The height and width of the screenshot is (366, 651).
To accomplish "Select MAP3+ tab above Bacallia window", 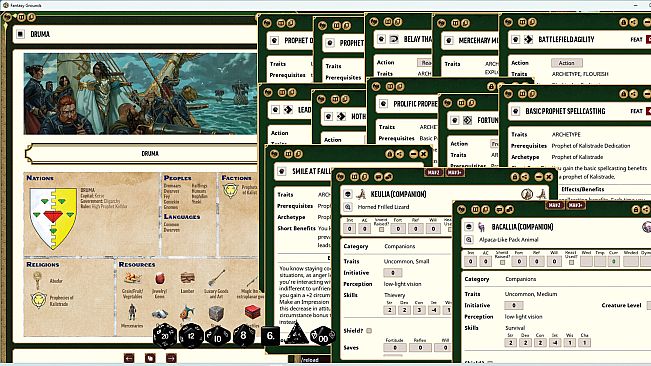I will click(576, 205).
